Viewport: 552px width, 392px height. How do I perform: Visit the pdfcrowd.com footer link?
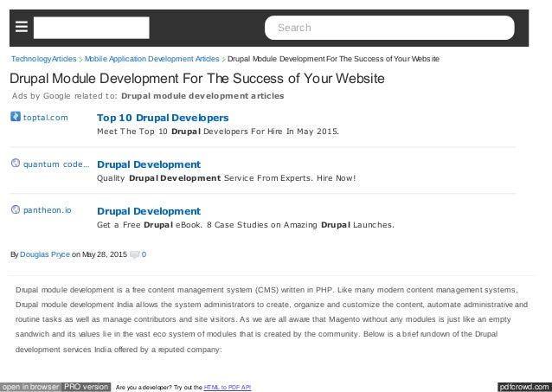[524, 387]
